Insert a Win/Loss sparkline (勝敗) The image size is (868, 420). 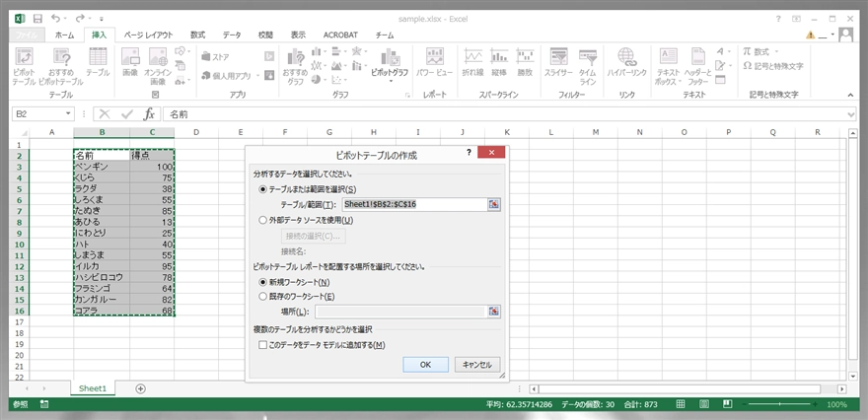(525, 62)
